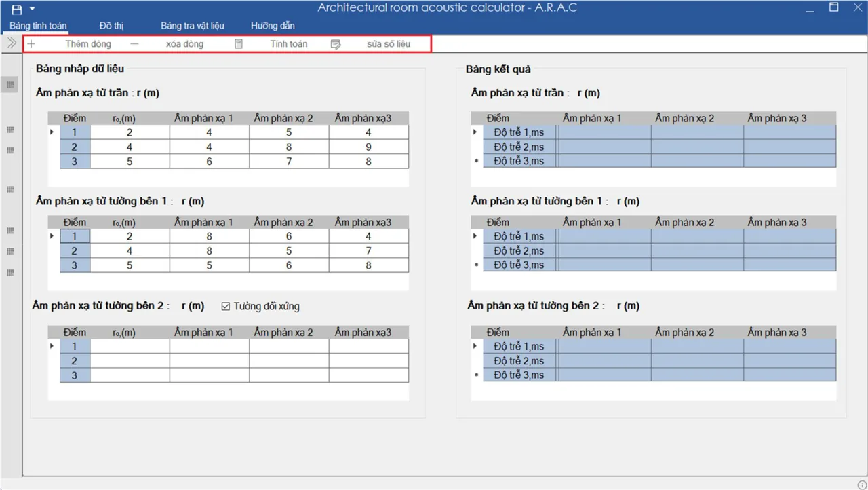The image size is (868, 490).
Task: Click the minus icon for xóa dòng
Action: point(134,43)
